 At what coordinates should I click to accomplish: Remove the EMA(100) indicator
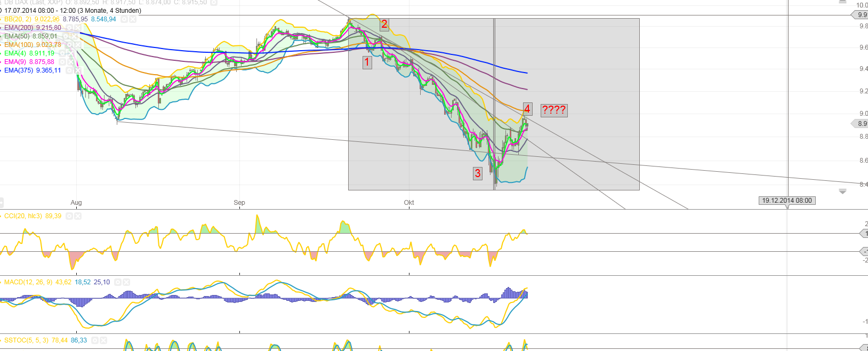click(x=78, y=45)
